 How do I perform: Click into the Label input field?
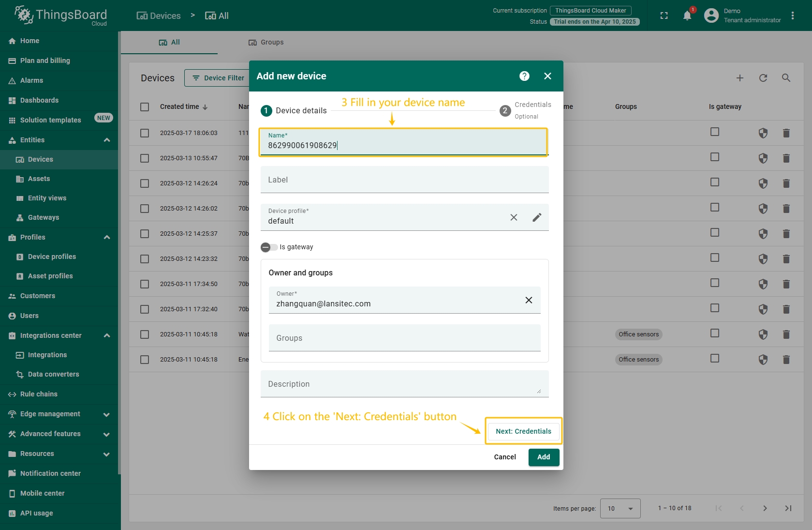[x=404, y=180]
